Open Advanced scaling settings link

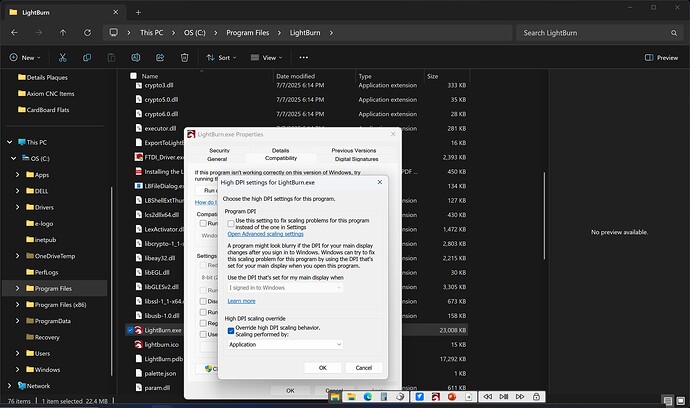(265, 234)
